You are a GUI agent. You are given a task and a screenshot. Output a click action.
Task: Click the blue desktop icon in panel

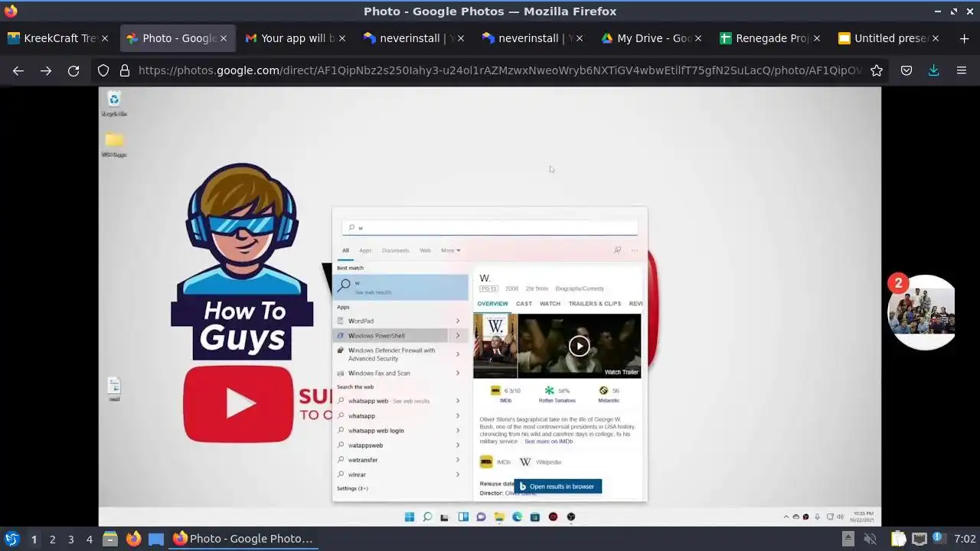coord(156,539)
